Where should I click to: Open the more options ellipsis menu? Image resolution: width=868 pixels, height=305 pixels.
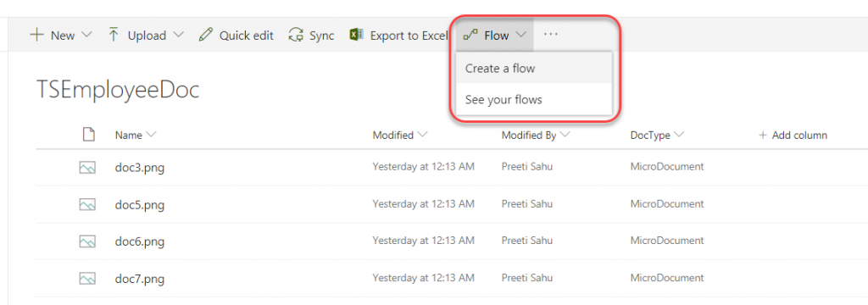tap(551, 35)
